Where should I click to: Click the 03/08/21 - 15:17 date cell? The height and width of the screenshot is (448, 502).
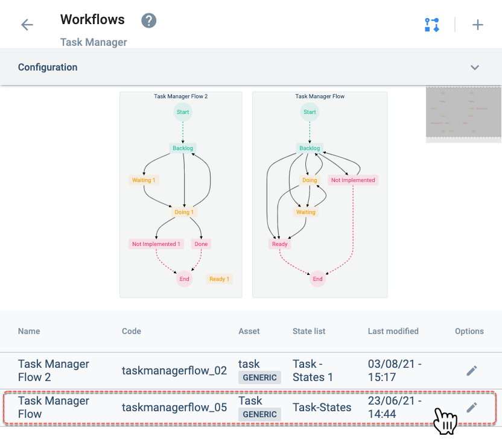click(395, 371)
